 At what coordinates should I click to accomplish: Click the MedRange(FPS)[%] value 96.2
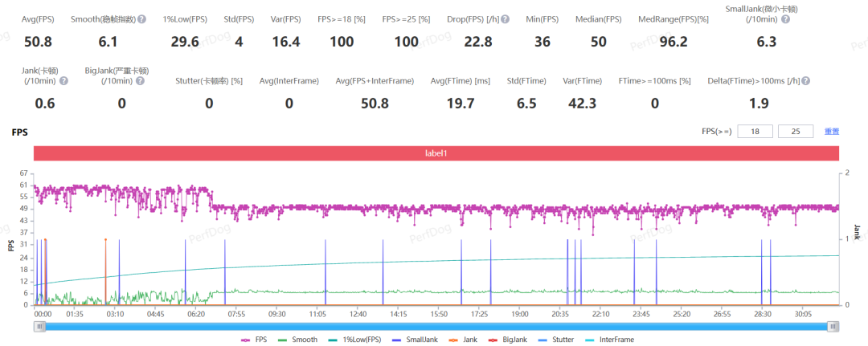(x=674, y=42)
